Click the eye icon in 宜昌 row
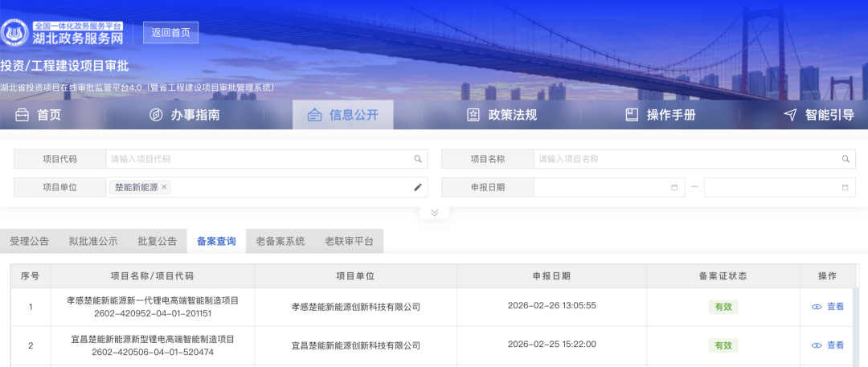Viewport: 868px width, 367px height. point(817,345)
